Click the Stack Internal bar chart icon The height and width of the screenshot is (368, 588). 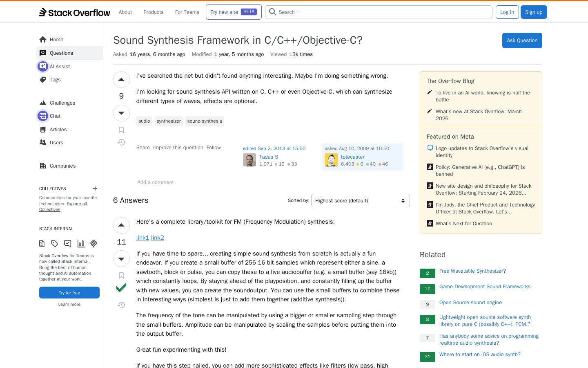click(x=81, y=244)
